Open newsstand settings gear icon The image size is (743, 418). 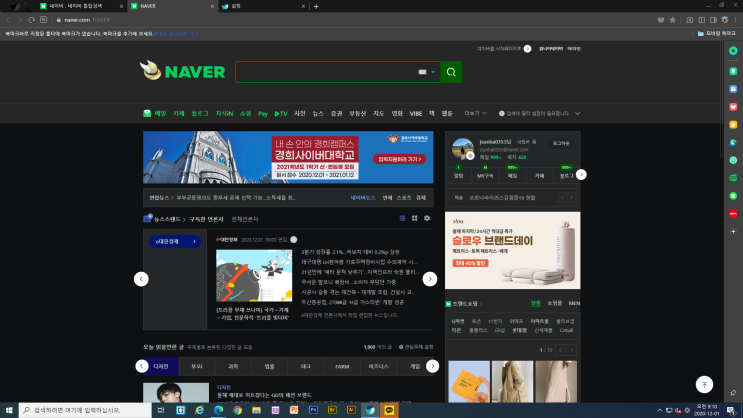pos(427,218)
